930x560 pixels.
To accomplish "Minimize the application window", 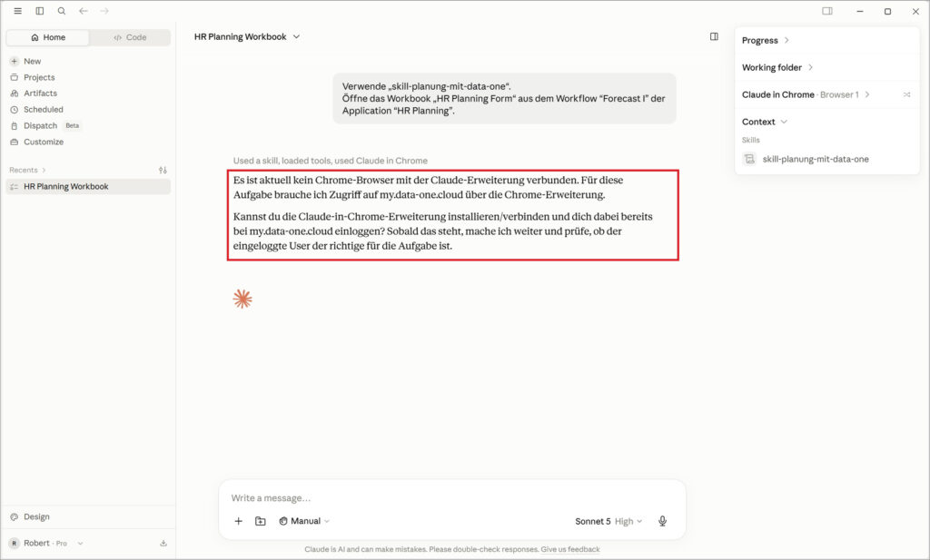I will click(x=859, y=11).
